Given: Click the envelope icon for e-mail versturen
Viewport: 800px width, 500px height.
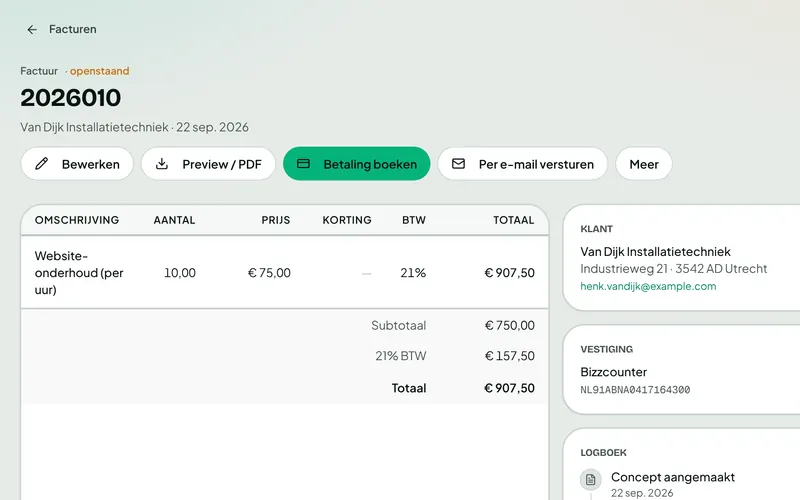Looking at the screenshot, I should point(459,164).
